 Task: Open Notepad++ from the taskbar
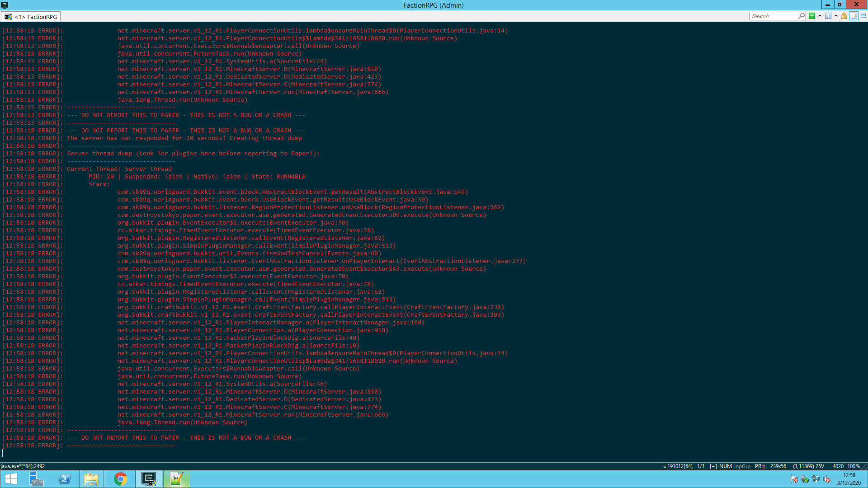coord(176,479)
